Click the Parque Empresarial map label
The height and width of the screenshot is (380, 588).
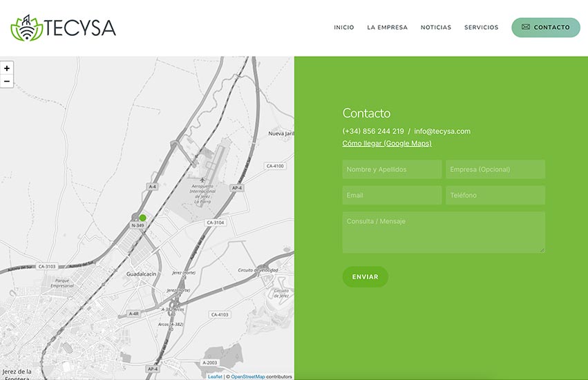coord(62,283)
